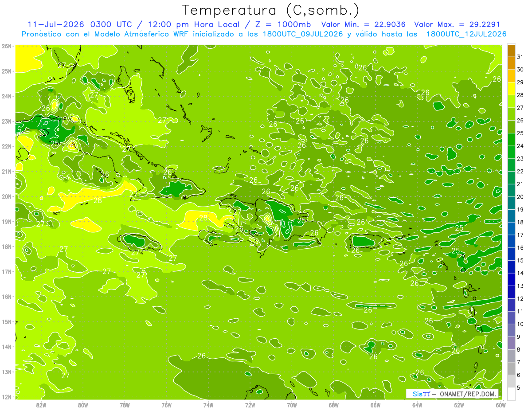Pick the dark green legend swatch between 24 and 25
The width and height of the screenshot is (532, 411).
pyautogui.click(x=512, y=140)
